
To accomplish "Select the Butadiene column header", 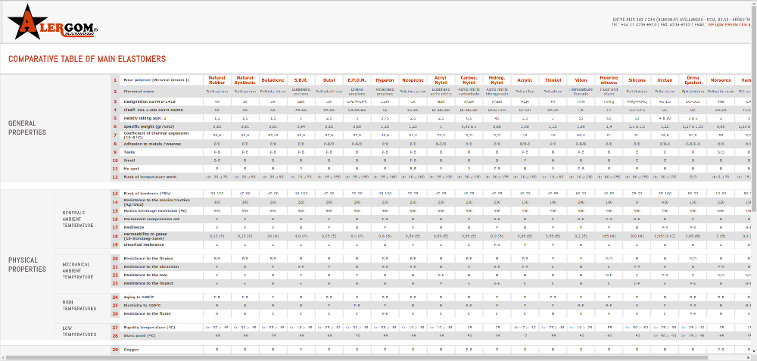I will coord(273,80).
